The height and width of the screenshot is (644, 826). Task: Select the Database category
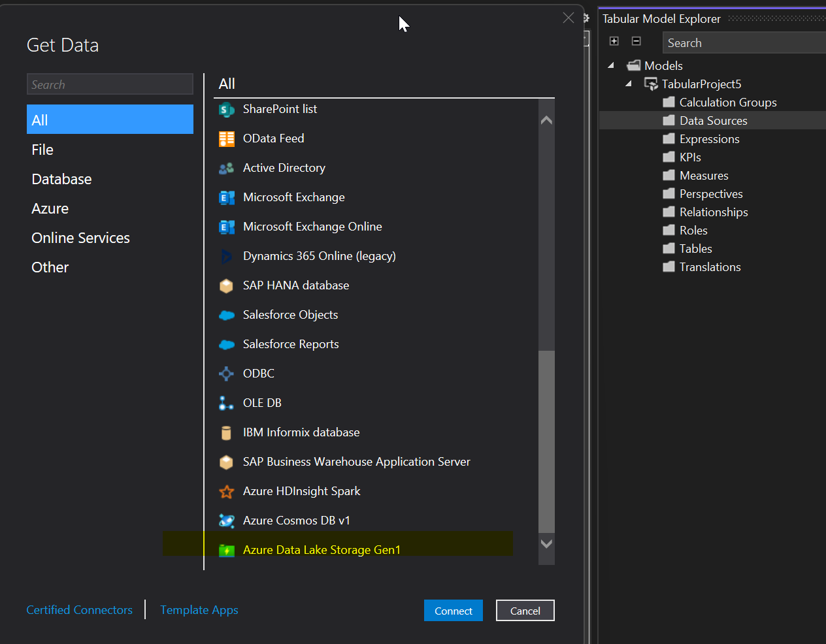(110, 179)
